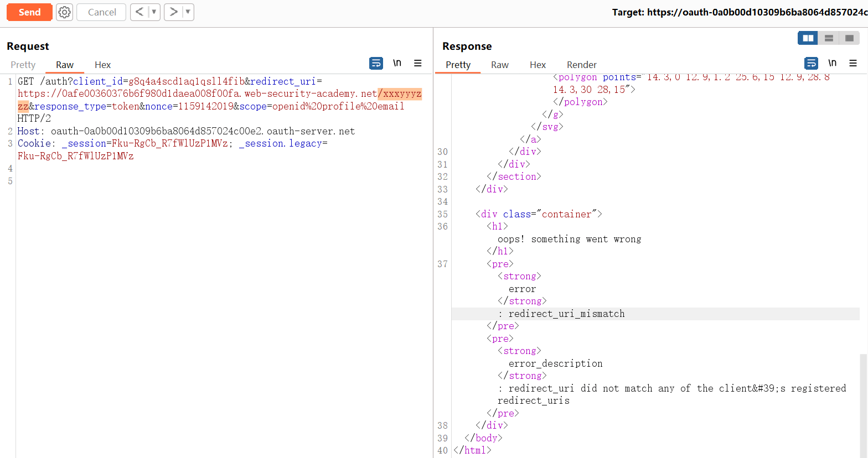The width and height of the screenshot is (868, 458).
Task: Expand the back history dropdown arrow
Action: point(154,12)
